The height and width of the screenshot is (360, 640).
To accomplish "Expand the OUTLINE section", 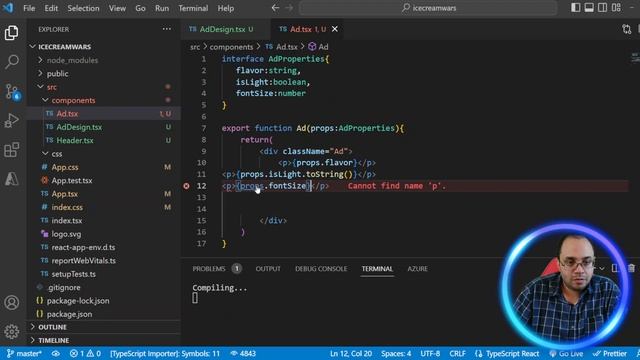I will tap(52, 327).
